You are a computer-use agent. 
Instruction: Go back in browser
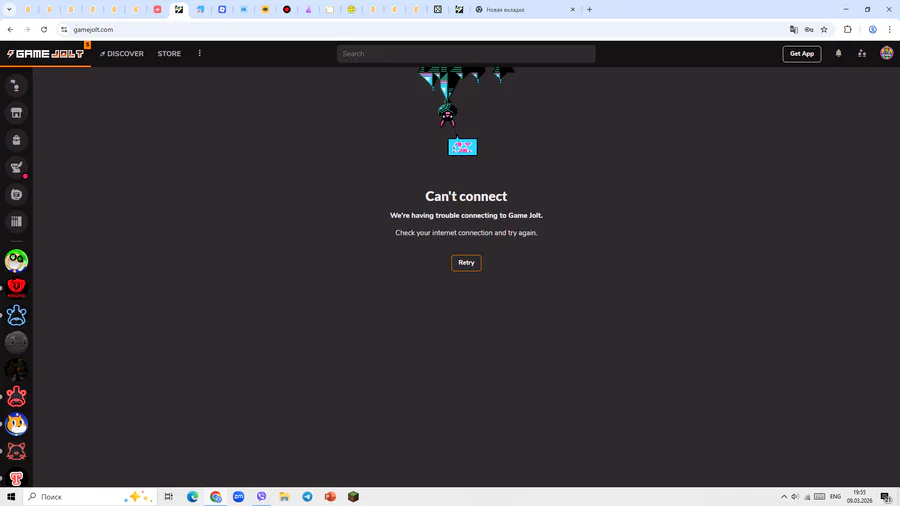point(10,29)
